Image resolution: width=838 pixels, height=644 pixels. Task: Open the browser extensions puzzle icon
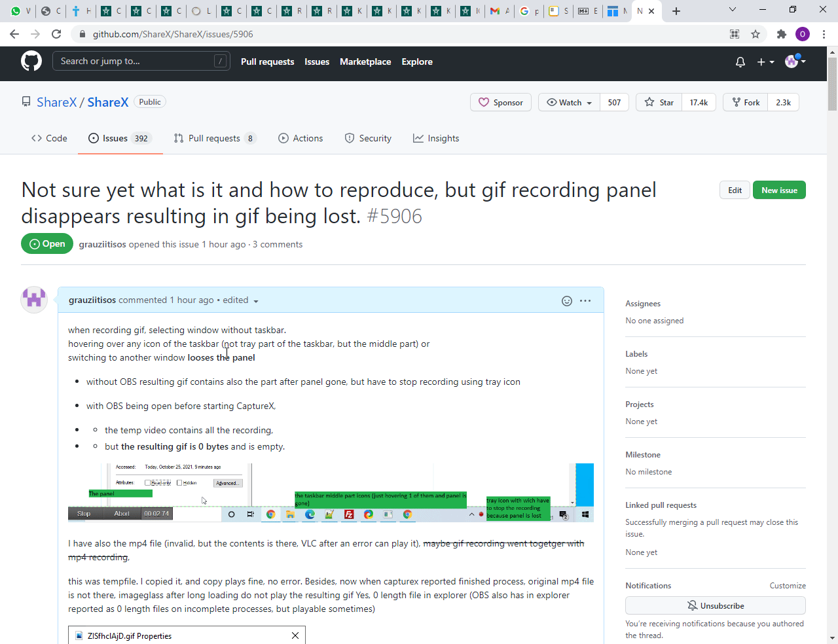[781, 34]
